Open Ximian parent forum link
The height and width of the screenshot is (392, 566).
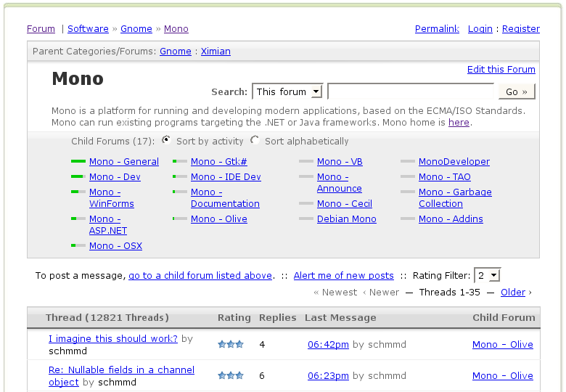[216, 52]
